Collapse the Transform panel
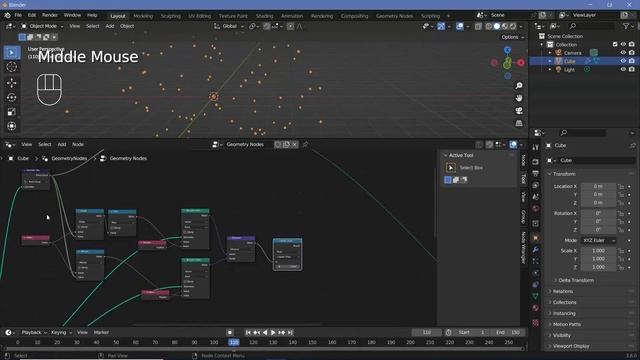Screen dimensions: 640x360 (564, 174)
